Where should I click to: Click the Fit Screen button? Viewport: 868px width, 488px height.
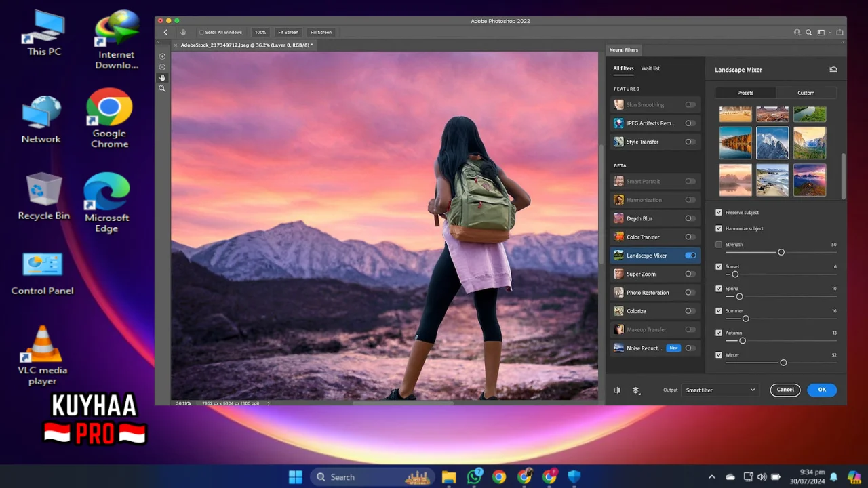288,32
